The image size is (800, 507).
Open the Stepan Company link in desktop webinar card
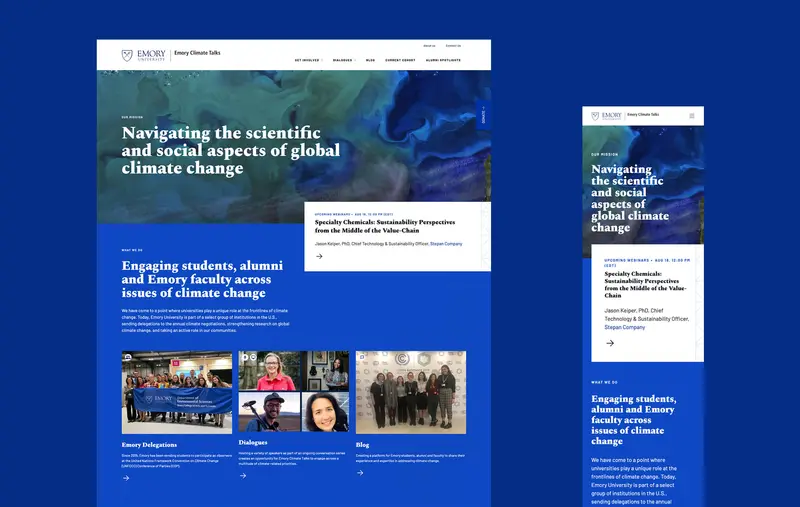coord(446,244)
